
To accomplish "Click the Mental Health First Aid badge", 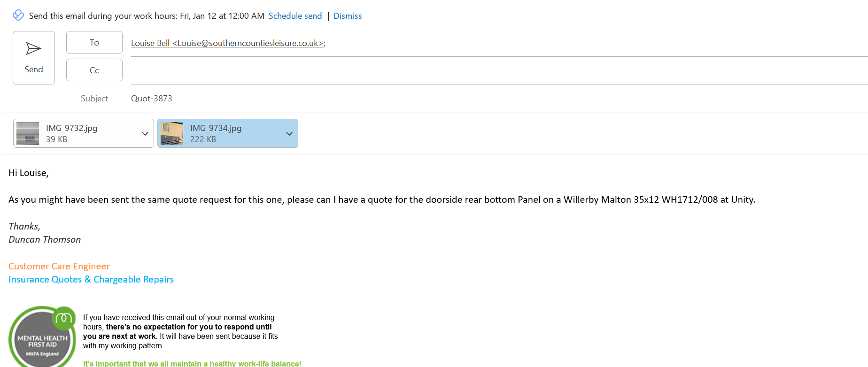I will pyautogui.click(x=42, y=336).
